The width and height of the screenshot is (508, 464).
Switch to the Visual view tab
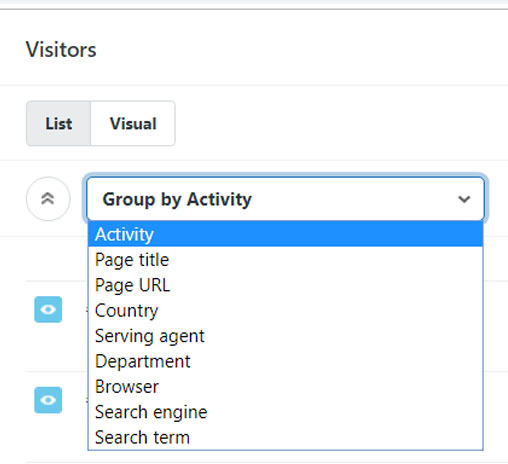point(133,123)
